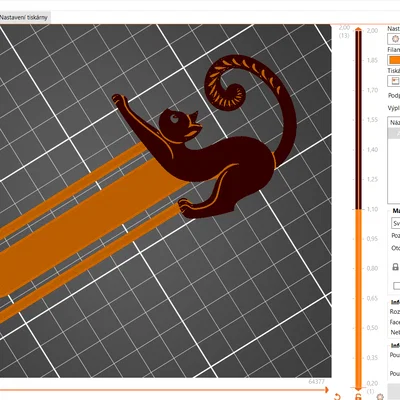Open the gear settings icon next to the layer slider
The width and height of the screenshot is (400, 400).
pos(379,397)
